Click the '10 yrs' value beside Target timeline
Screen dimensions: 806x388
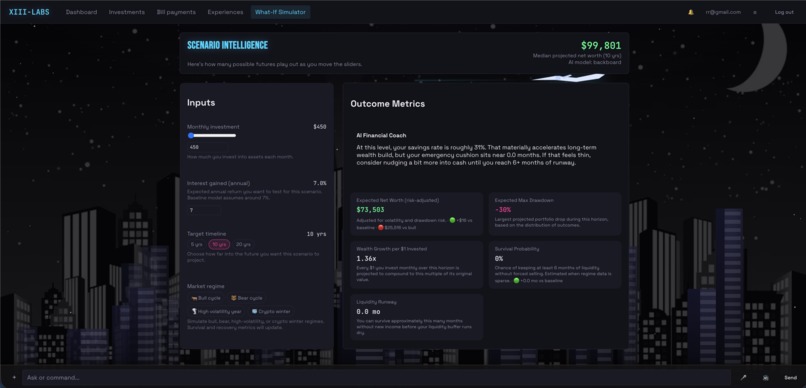coord(317,234)
